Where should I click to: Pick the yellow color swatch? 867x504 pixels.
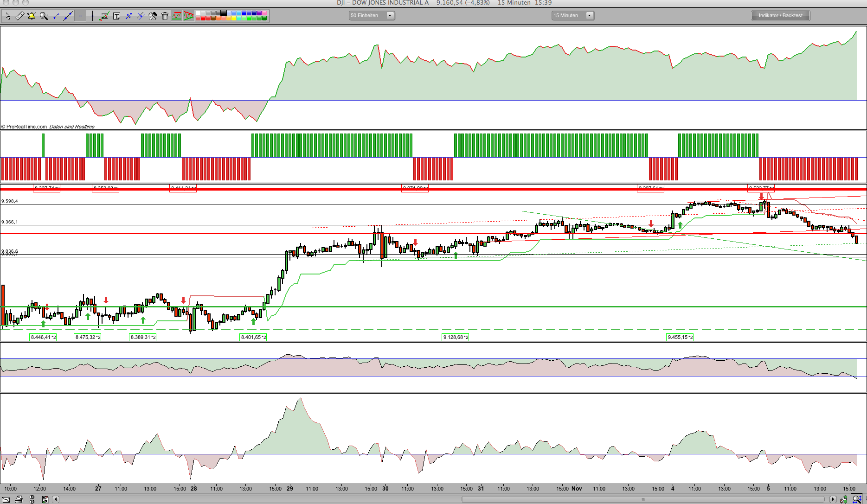point(234,18)
